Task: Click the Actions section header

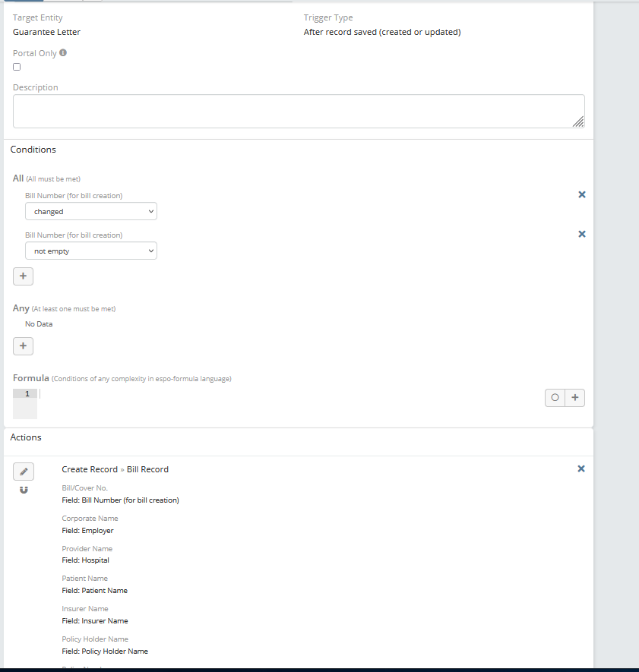Action: pyautogui.click(x=26, y=437)
